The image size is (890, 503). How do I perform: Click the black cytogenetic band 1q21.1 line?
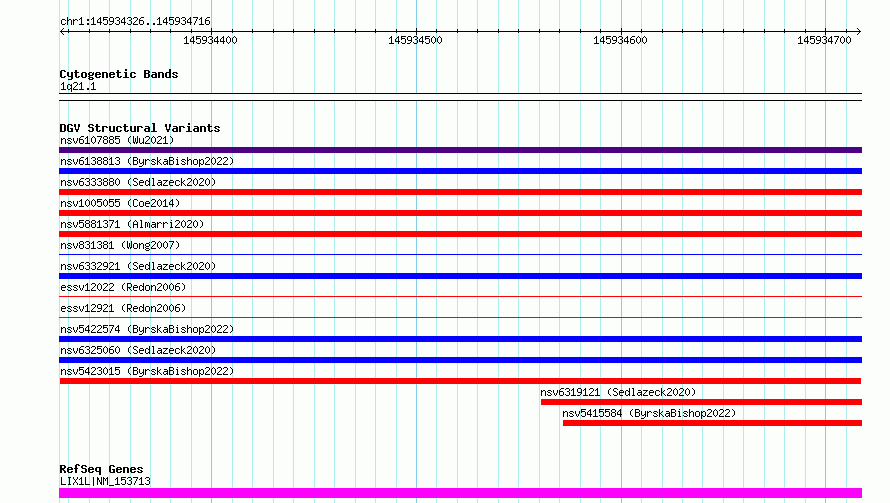460,97
